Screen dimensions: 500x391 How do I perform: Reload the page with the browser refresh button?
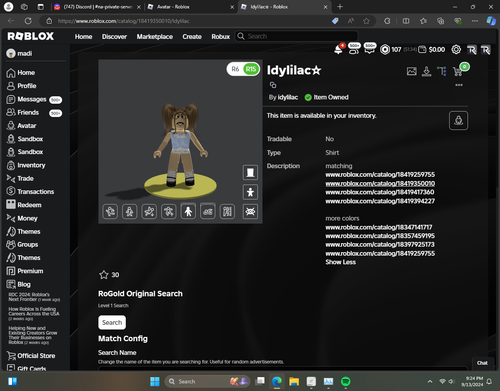click(x=28, y=21)
